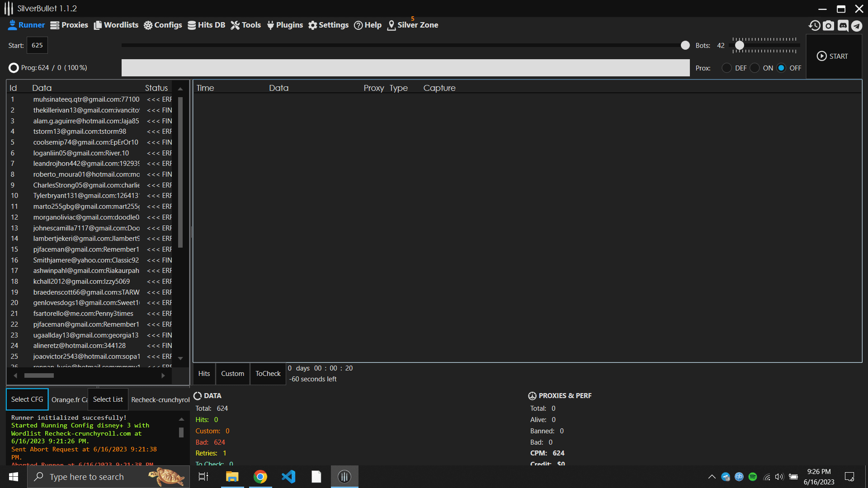Click the data list scroll-up arrow
868x488 pixels.
[x=180, y=89]
